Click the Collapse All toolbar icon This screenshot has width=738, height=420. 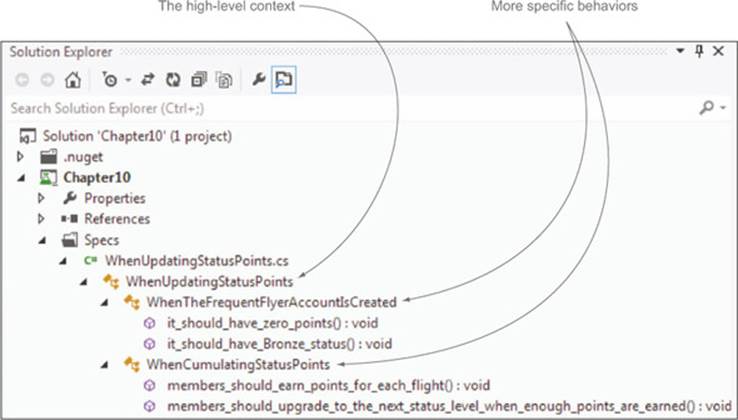(x=199, y=80)
